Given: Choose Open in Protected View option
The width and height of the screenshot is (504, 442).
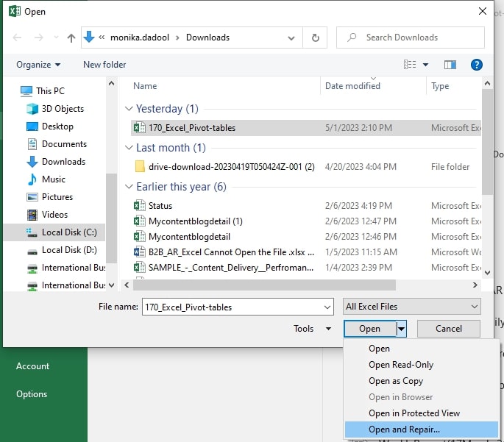Looking at the screenshot, I should 421,413.
